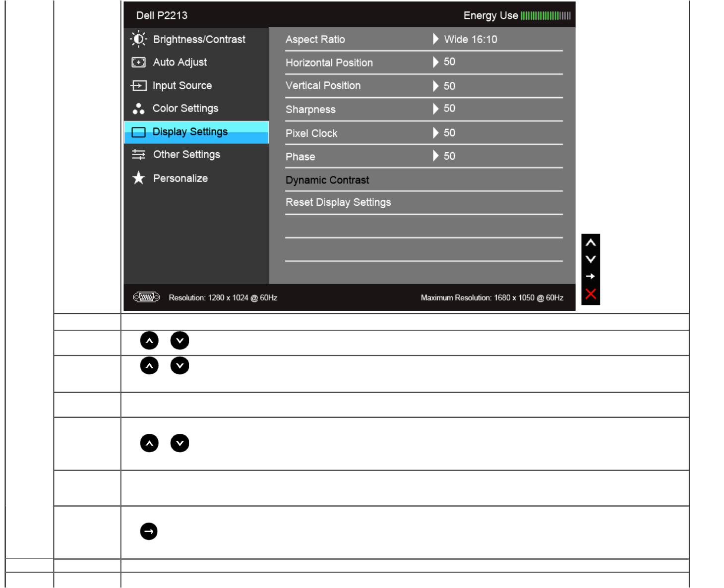The image size is (724, 588).
Task: Click the Brightness/Contrast sun icon
Action: (x=138, y=39)
